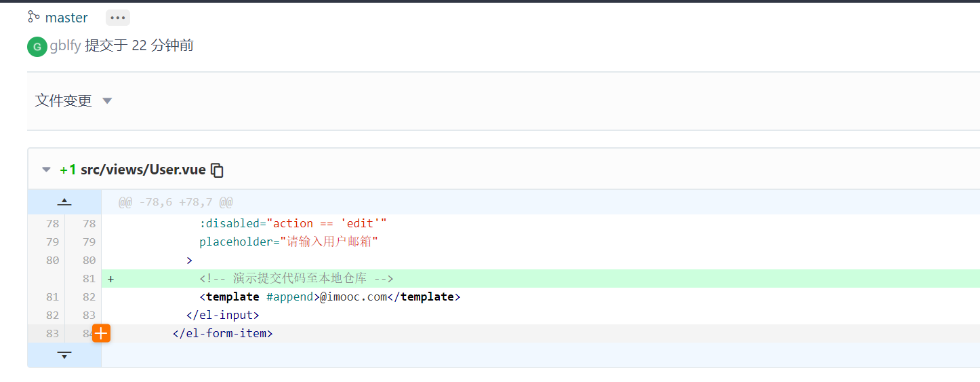Click the +1 additions count

pos(68,170)
